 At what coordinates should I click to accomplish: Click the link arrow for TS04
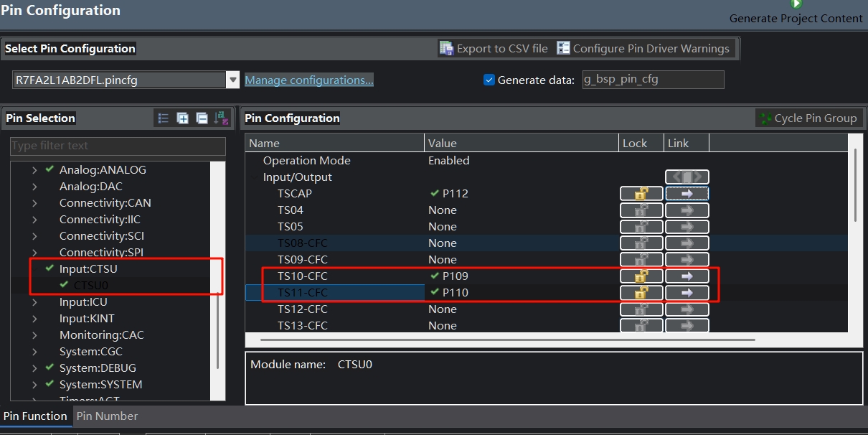[687, 210]
